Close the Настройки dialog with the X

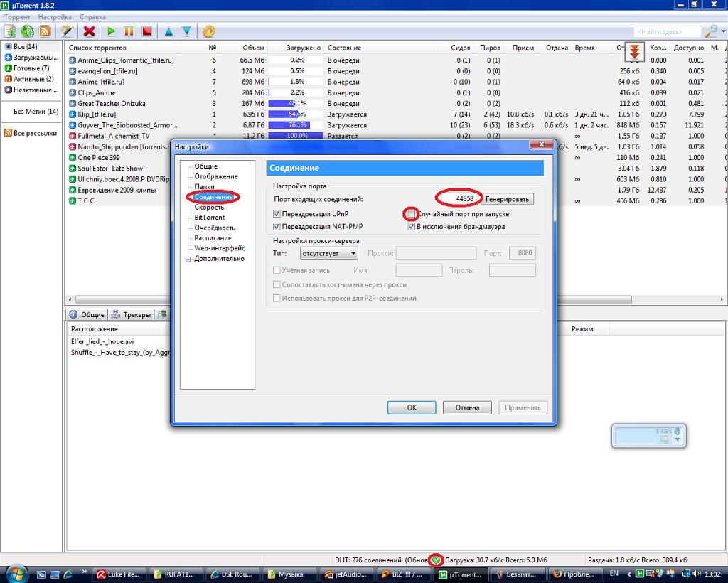[541, 144]
